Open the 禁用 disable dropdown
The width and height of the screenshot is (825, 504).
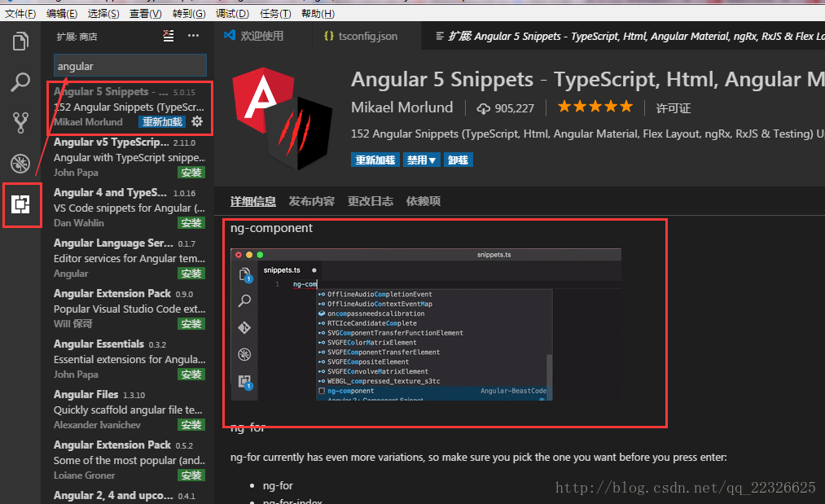pyautogui.click(x=421, y=160)
